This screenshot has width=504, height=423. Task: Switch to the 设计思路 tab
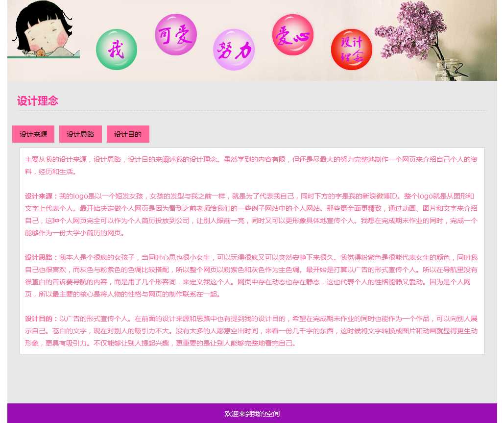80,134
